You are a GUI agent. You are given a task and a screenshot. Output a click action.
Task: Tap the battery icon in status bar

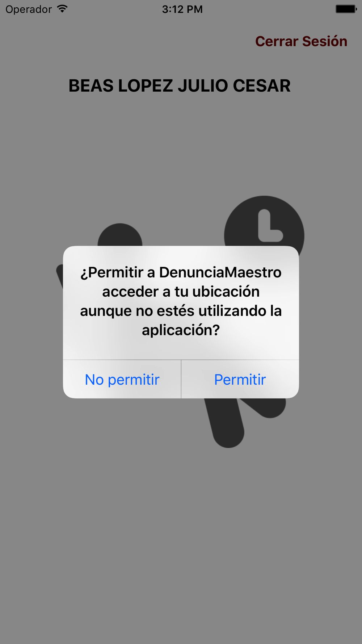[346, 9]
